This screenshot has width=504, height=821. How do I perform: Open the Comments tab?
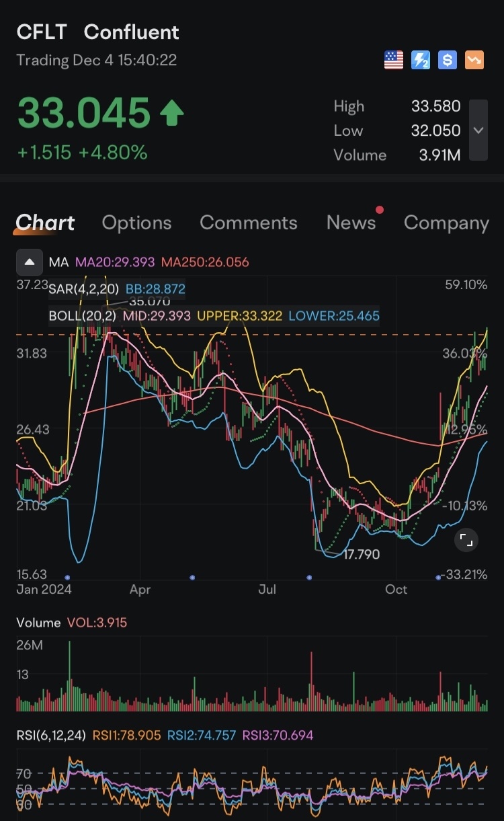click(249, 223)
